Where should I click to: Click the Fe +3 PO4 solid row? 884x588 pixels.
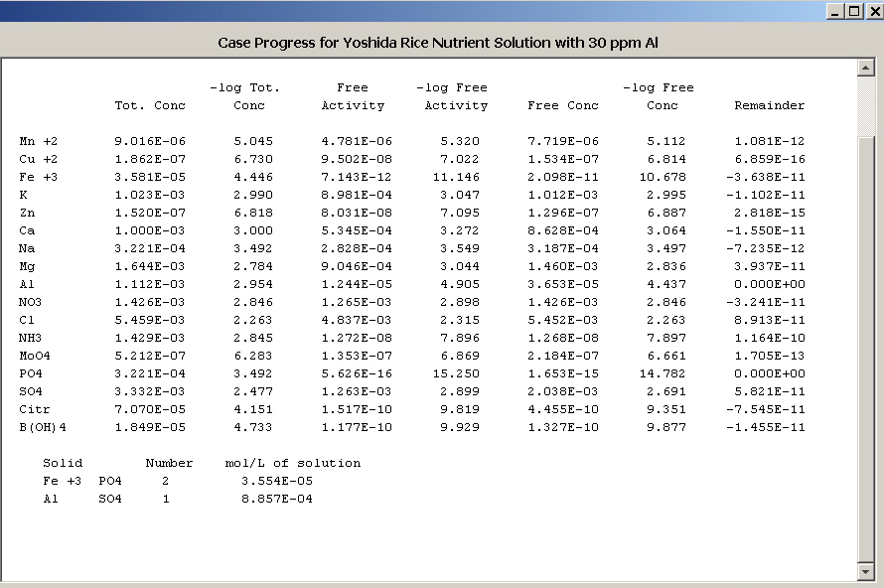click(178, 481)
